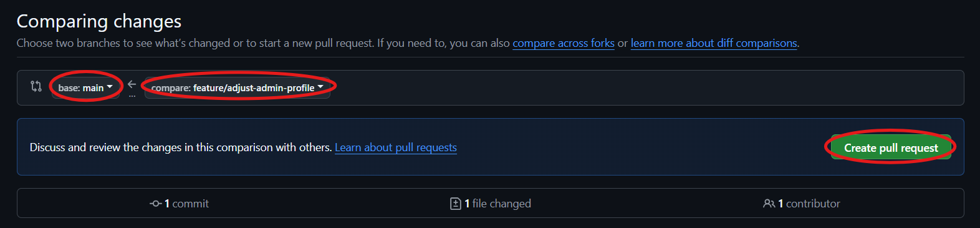
Task: Click the caret on the compare branch selector
Action: click(320, 87)
